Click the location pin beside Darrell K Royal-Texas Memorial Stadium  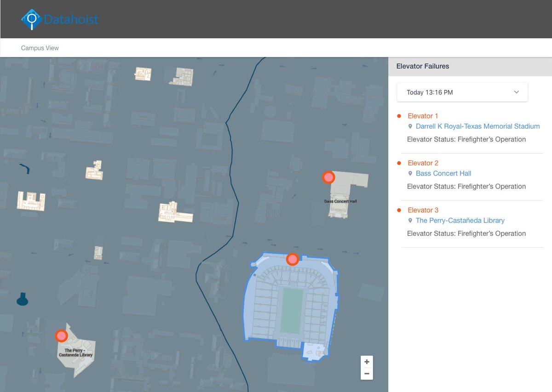click(410, 126)
